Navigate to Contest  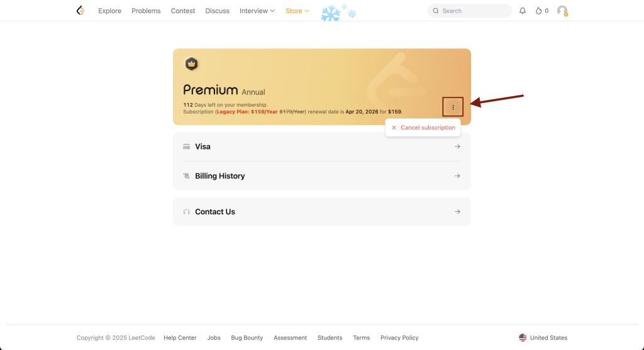tap(183, 11)
